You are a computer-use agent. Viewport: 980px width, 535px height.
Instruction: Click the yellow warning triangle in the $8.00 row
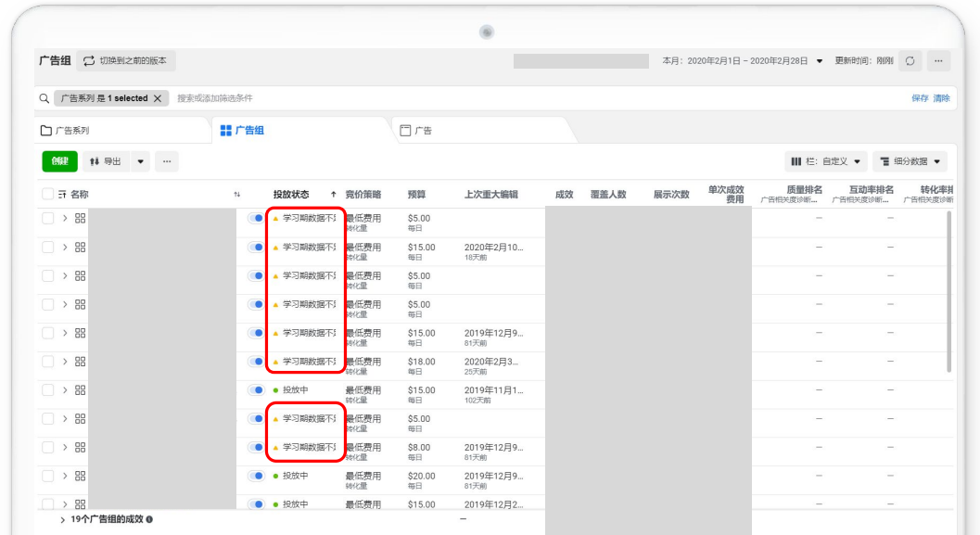coord(275,448)
